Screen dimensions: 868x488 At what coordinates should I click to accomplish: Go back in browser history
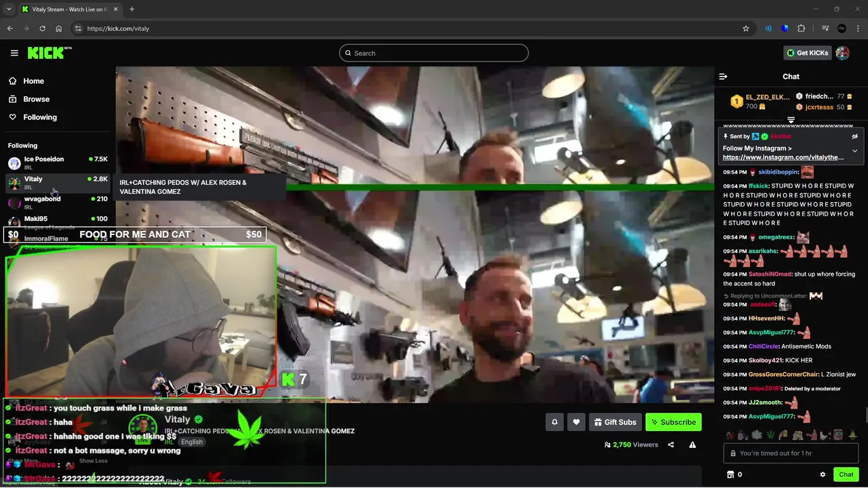coord(10,28)
